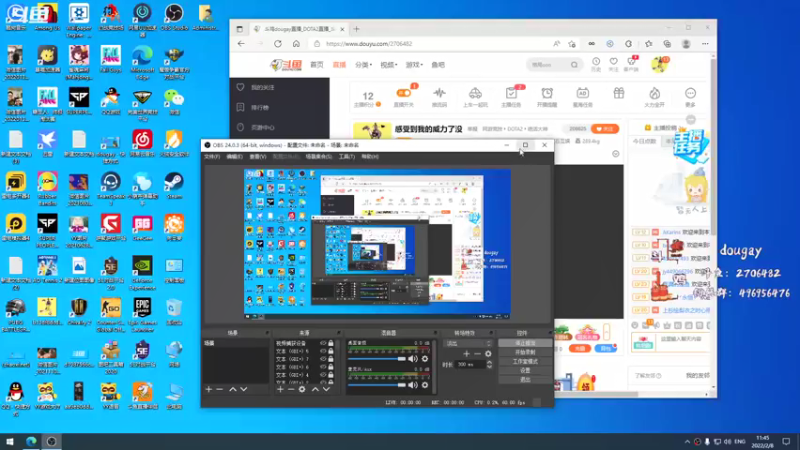Remove the selected source with the minus icon
The width and height of the screenshot is (800, 450).
(291, 389)
